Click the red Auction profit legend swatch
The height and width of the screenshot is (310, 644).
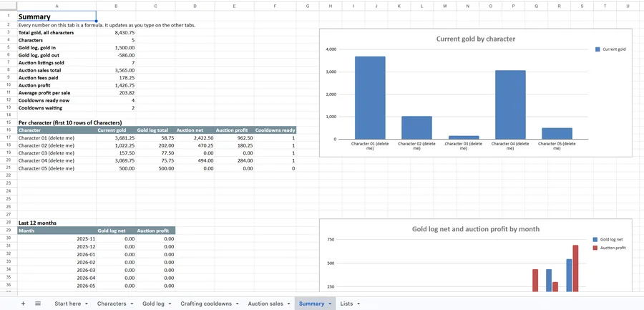tap(595, 248)
